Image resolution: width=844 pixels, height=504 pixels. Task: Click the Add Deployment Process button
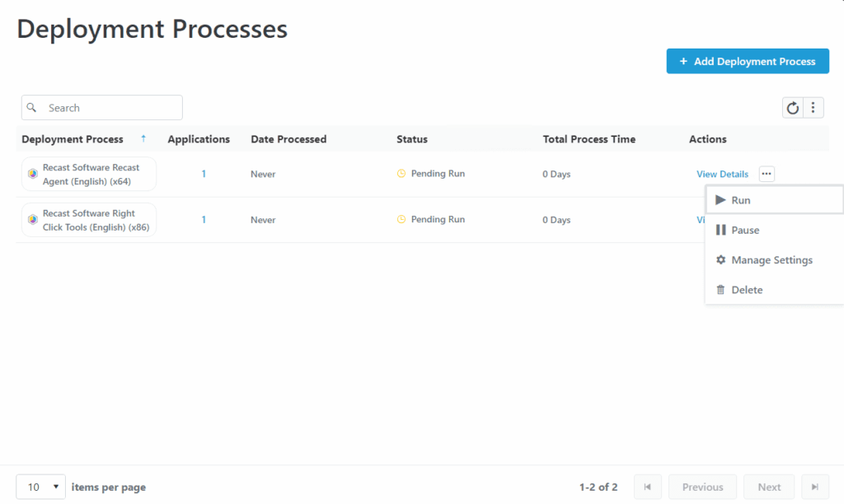748,61
